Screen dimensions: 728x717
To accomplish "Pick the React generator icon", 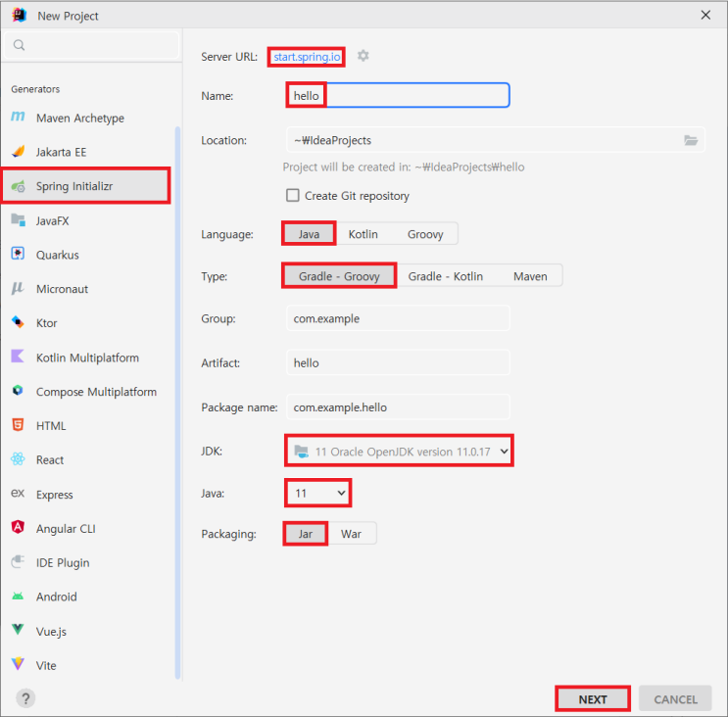I will point(18,459).
